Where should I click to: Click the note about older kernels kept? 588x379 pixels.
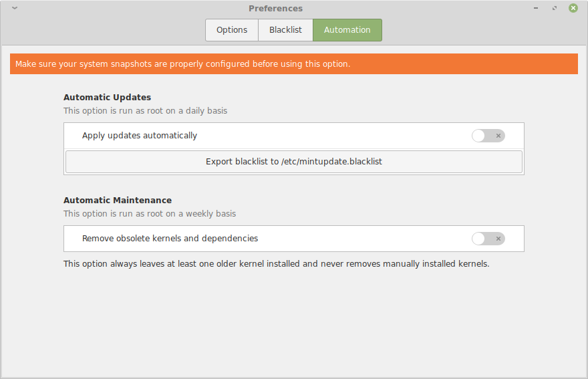[276, 264]
